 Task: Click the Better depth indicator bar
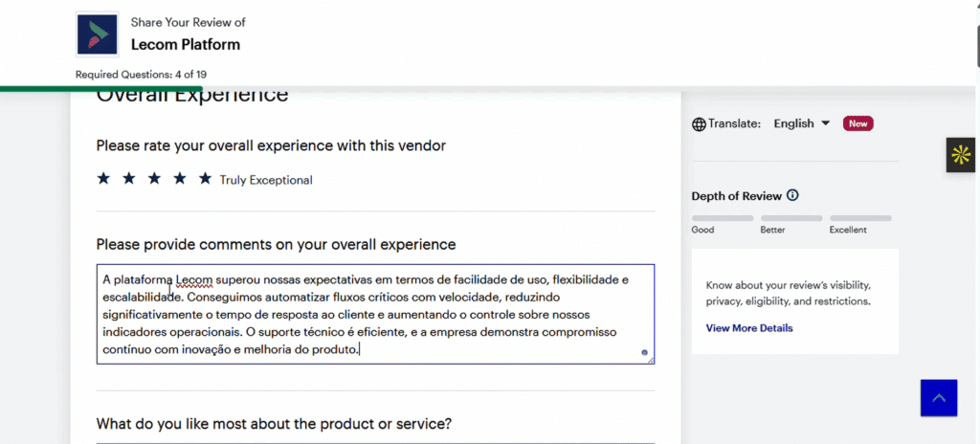coord(791,218)
